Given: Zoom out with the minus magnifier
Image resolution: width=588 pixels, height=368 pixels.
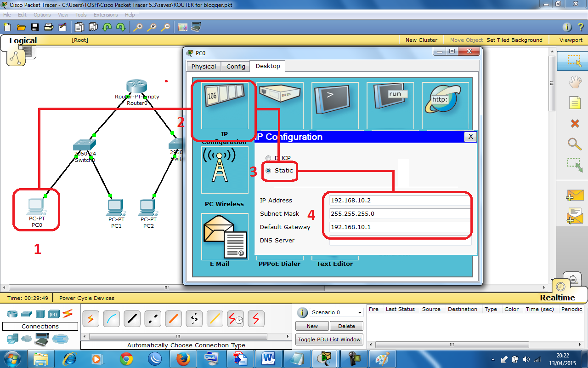Looking at the screenshot, I should pyautogui.click(x=165, y=27).
